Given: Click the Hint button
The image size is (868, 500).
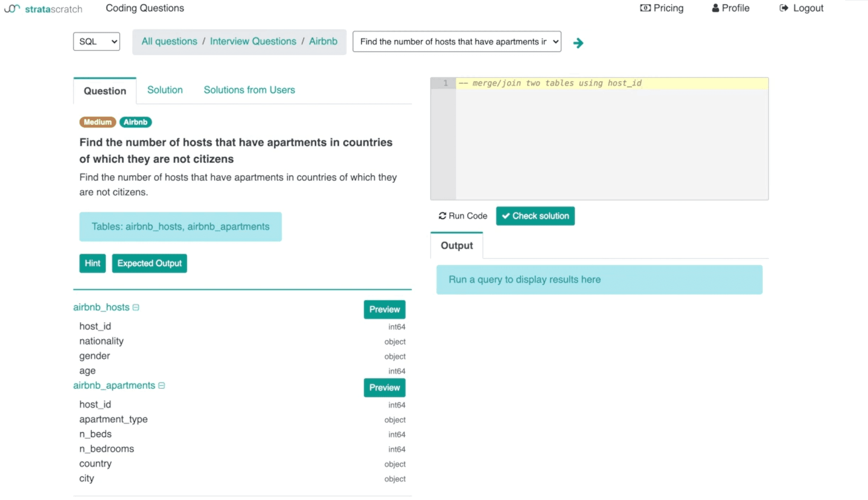Looking at the screenshot, I should click(92, 263).
